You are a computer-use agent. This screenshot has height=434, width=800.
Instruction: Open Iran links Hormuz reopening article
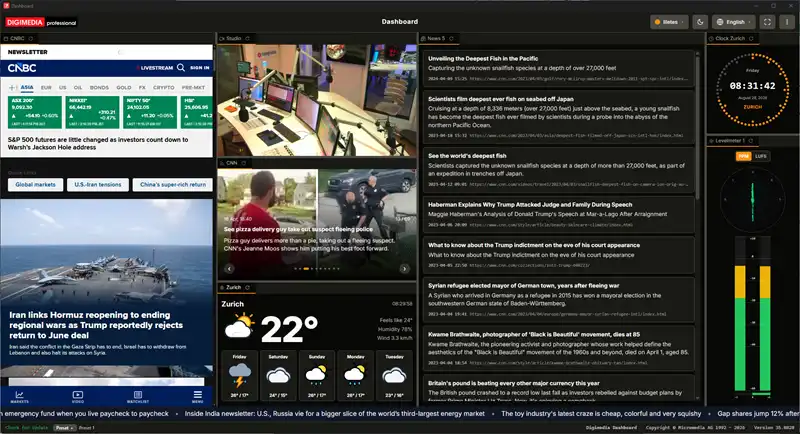click(x=96, y=325)
